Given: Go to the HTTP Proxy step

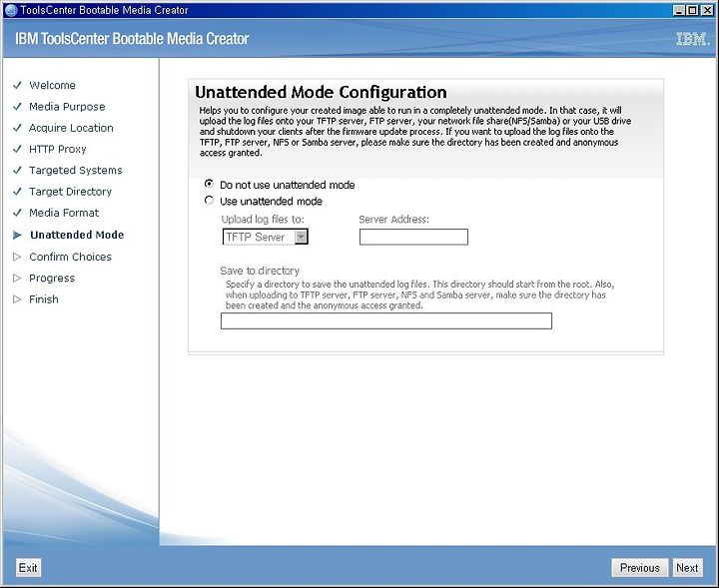Looking at the screenshot, I should 57,149.
